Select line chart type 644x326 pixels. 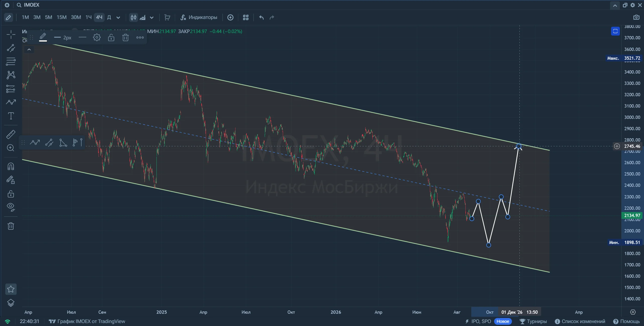(143, 17)
